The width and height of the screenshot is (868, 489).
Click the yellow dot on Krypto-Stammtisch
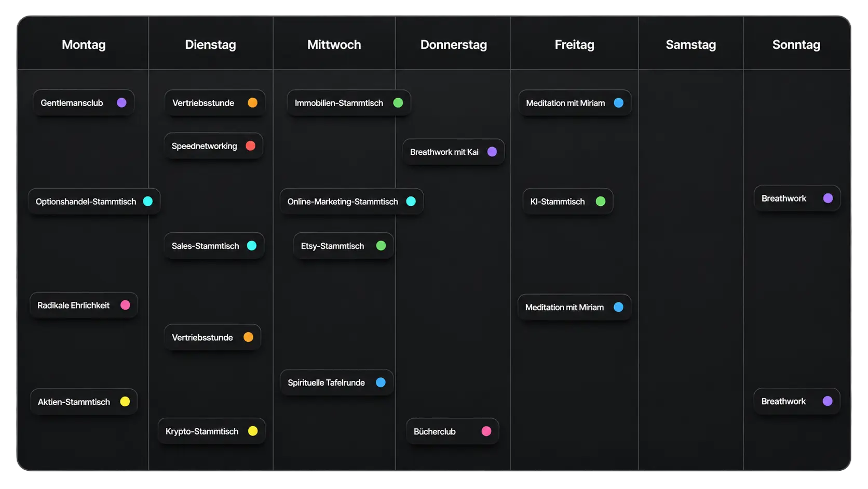click(253, 431)
